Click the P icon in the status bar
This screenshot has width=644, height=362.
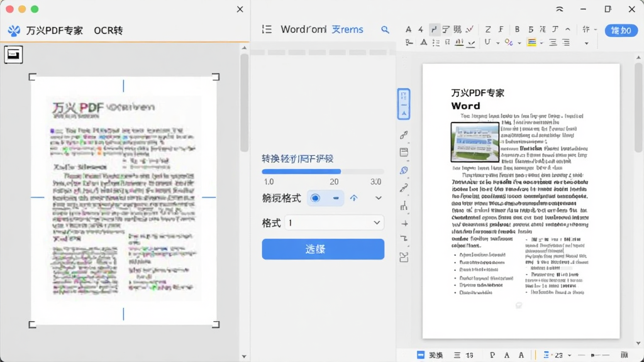pos(492,355)
